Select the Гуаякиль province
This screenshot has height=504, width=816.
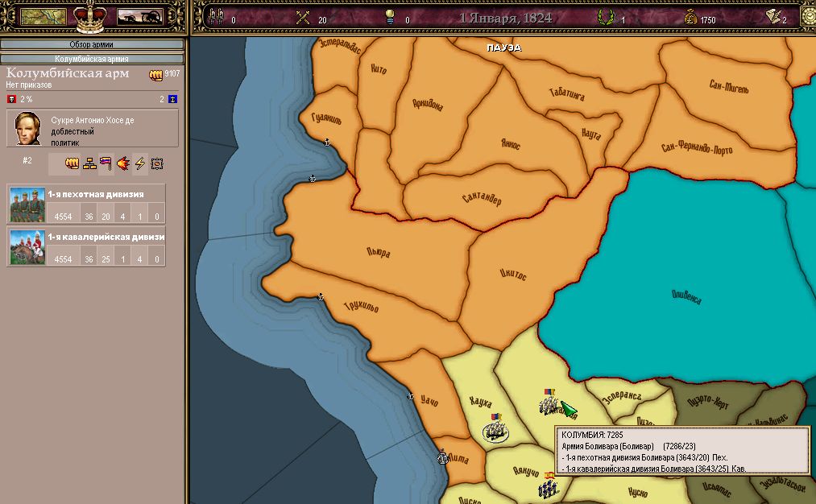pos(327,118)
